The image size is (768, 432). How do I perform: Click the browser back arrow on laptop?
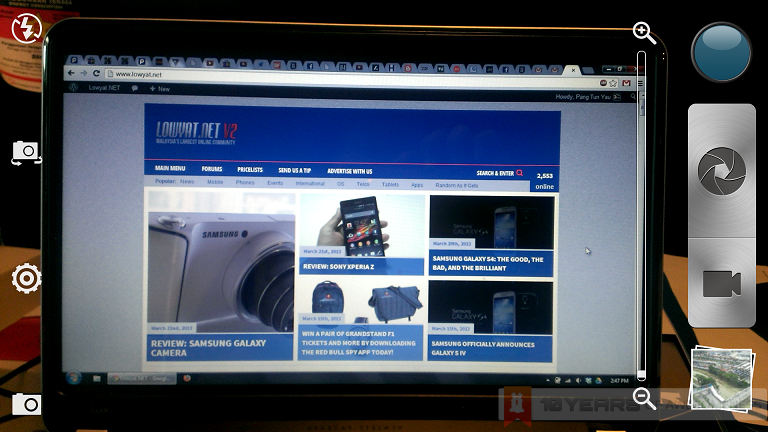(x=72, y=73)
